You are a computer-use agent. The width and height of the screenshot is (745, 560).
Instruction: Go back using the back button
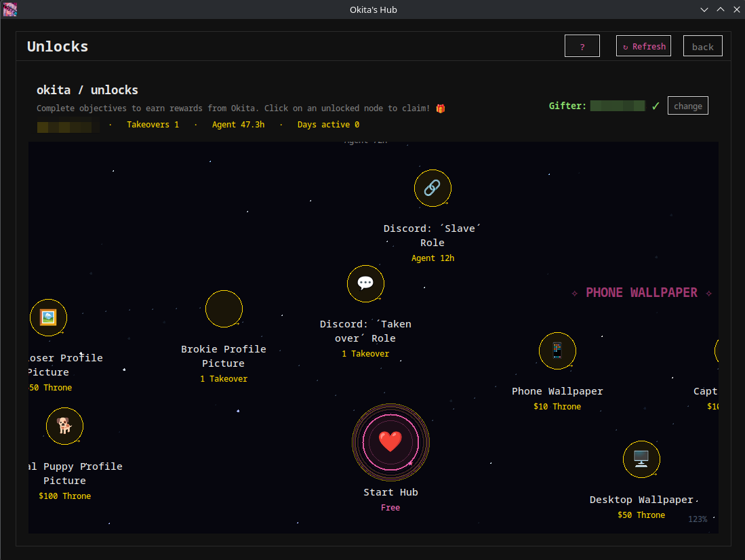pyautogui.click(x=703, y=46)
